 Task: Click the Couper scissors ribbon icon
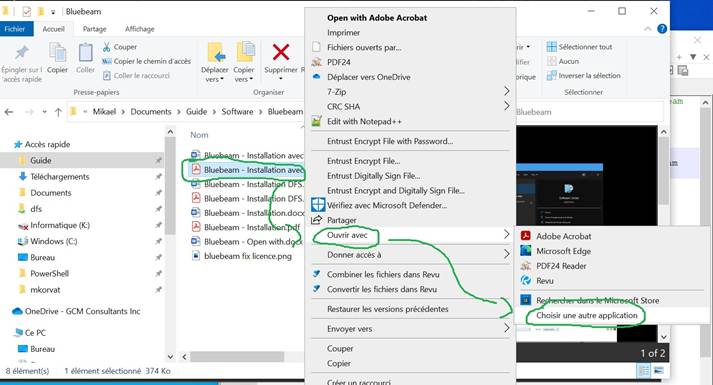[x=106, y=47]
